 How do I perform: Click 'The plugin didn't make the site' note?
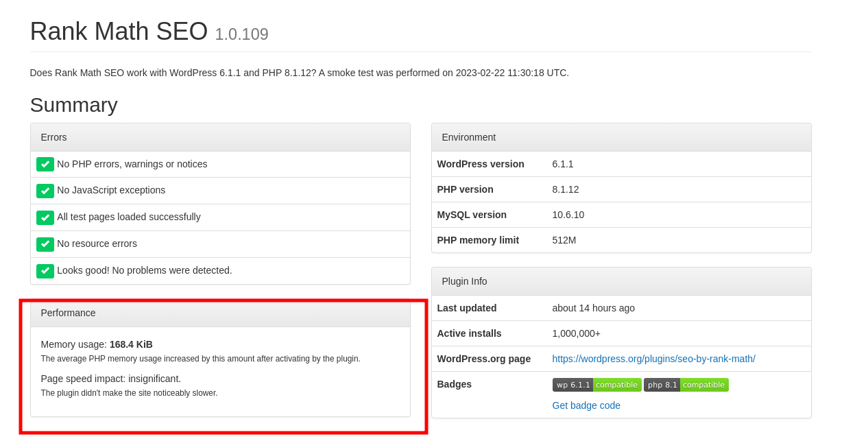129,393
